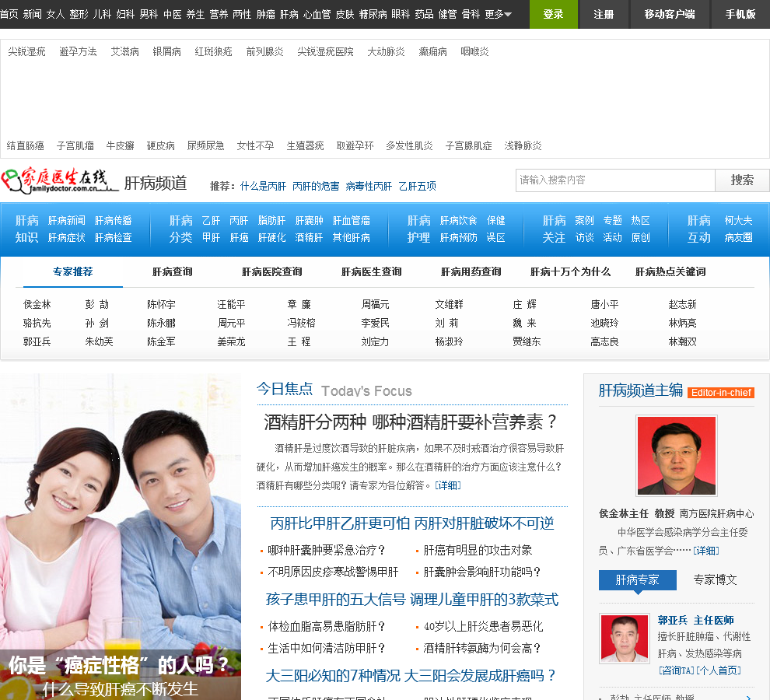This screenshot has width=770, height=700.
Task: Select the 肝病用药查询 tab
Action: coord(471,271)
